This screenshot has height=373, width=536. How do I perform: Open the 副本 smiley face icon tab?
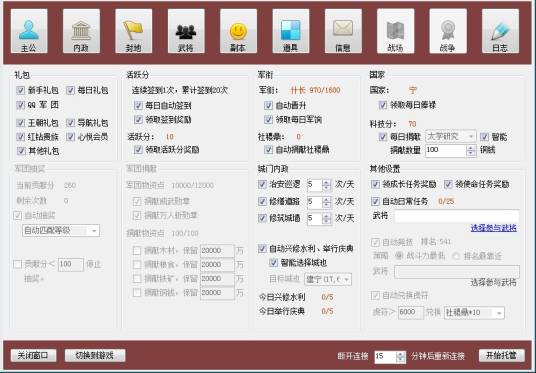tap(238, 31)
